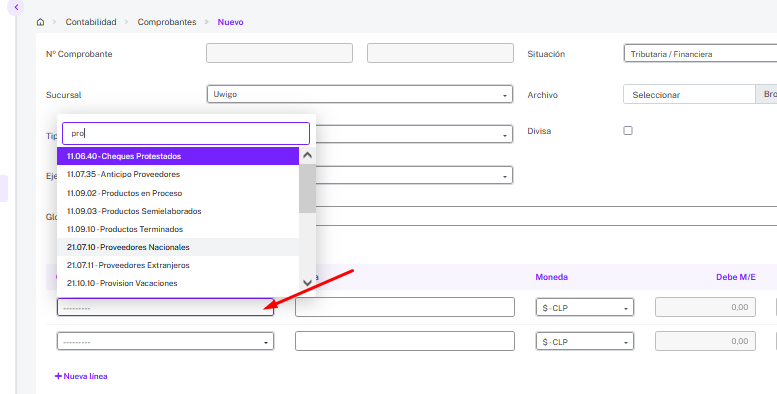Viewport: 777px width, 394px height.
Task: Collapse sidebar with the purple back chevron
Action: [x=16, y=7]
